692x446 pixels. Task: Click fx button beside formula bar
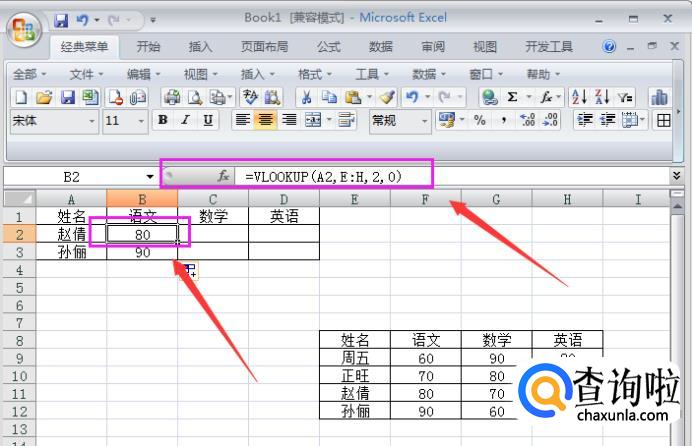223,176
